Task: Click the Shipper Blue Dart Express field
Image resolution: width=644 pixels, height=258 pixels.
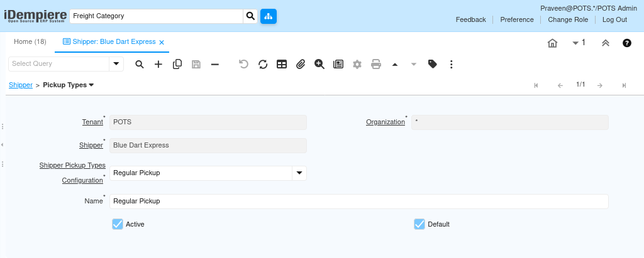Action: pyautogui.click(x=208, y=145)
